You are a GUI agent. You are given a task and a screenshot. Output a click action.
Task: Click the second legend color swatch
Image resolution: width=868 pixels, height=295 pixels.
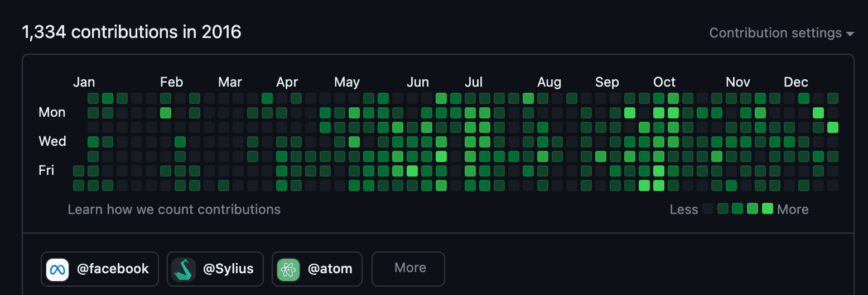[724, 209]
